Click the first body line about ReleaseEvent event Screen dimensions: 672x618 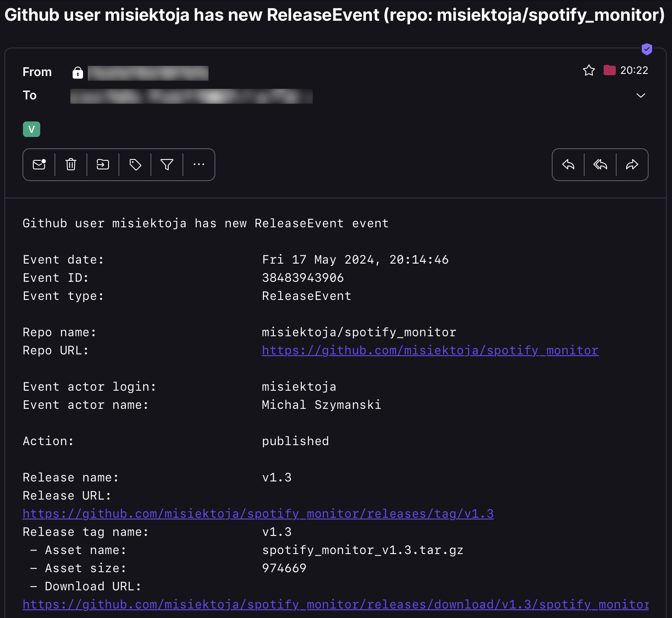tap(206, 223)
